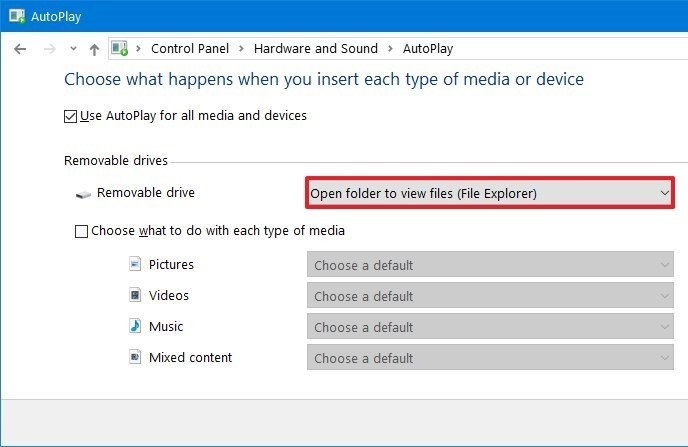
Task: Click the Videos media icon
Action: tap(135, 296)
